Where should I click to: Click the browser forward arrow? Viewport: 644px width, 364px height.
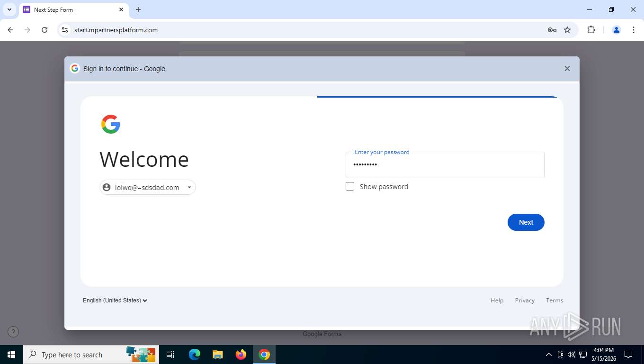[27, 30]
